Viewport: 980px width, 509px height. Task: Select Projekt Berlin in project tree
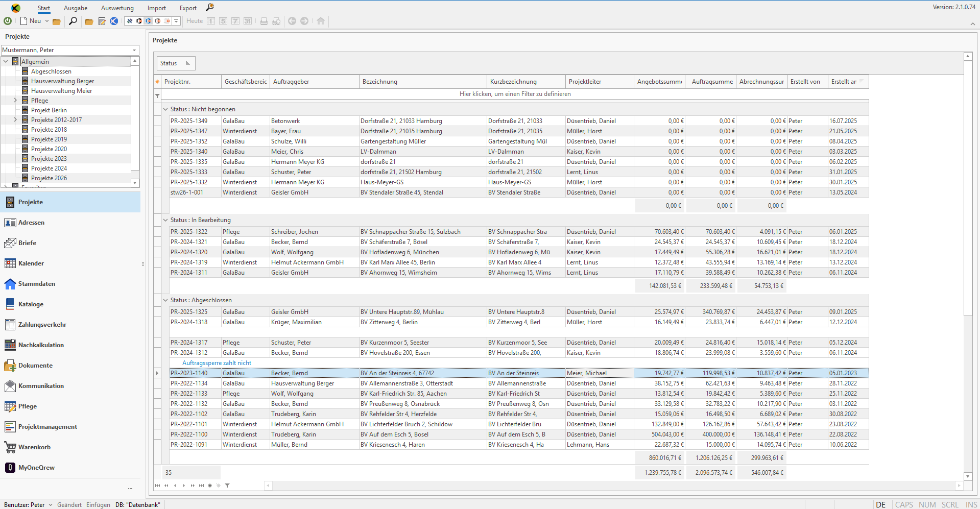49,110
